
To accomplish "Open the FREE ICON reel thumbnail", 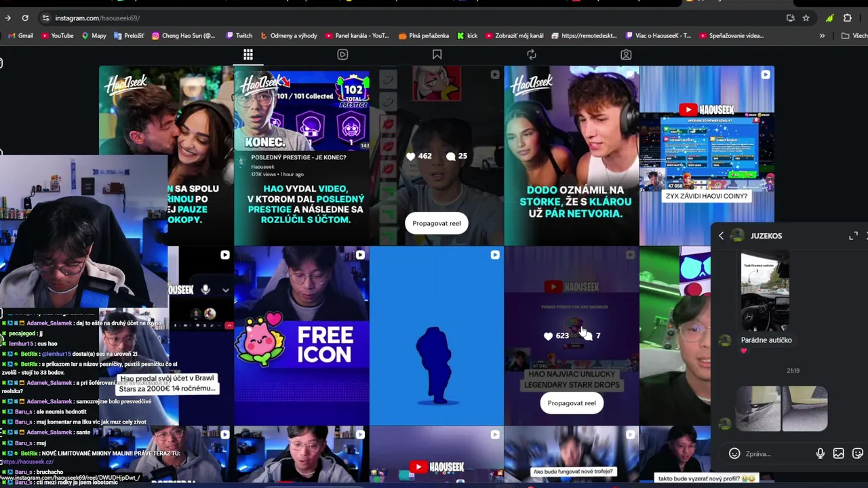I will click(x=302, y=335).
